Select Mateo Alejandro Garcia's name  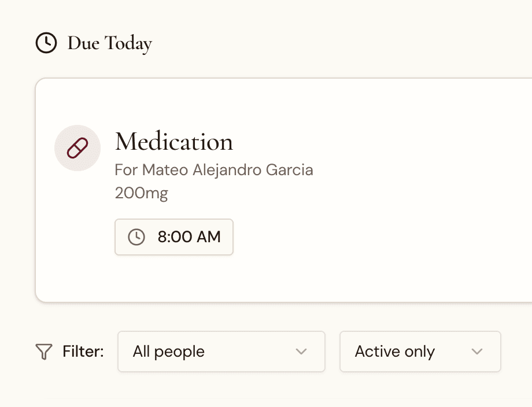coord(214,170)
